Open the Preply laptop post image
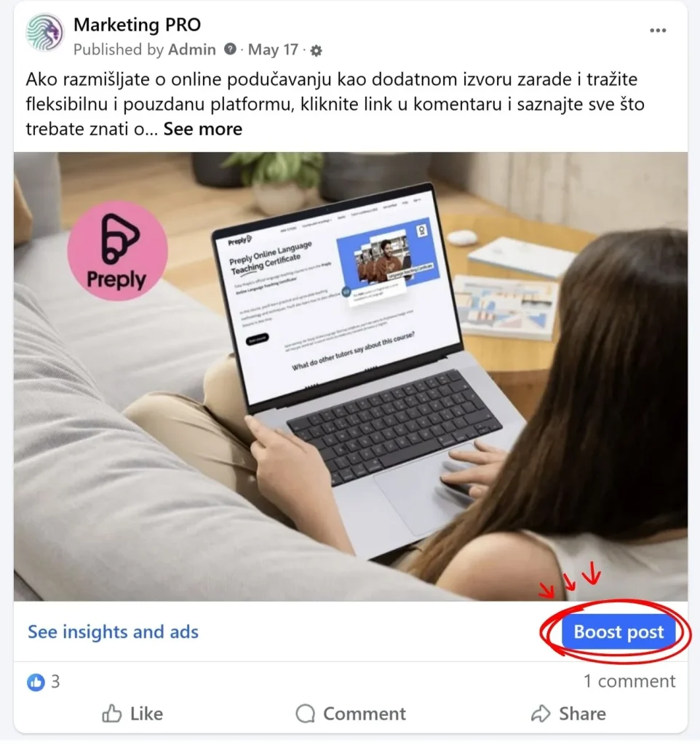The image size is (700, 745). tap(350, 376)
